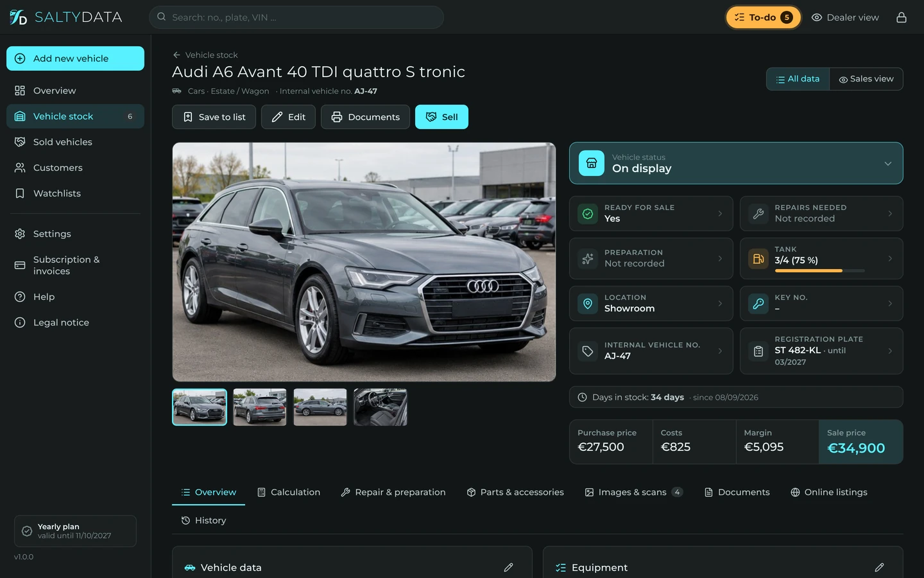Screen dimensions: 924x578
Task: Open Parts & accessories tab
Action: point(515,492)
